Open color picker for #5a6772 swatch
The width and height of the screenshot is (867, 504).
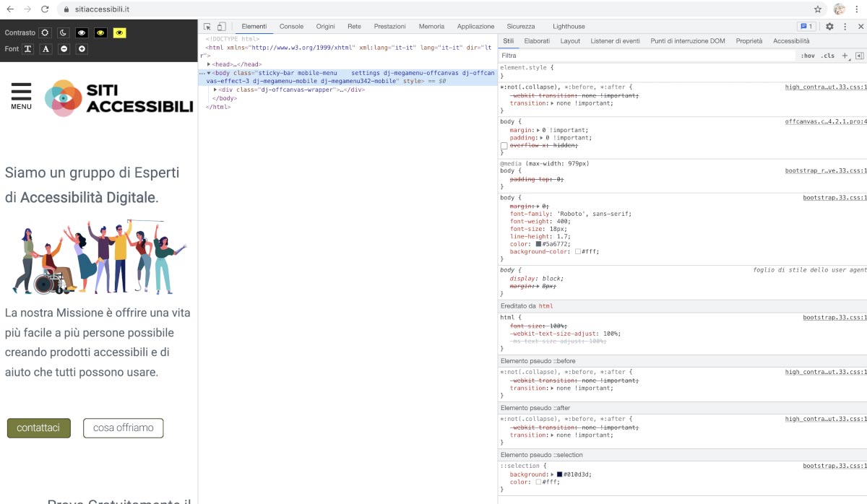pos(538,245)
